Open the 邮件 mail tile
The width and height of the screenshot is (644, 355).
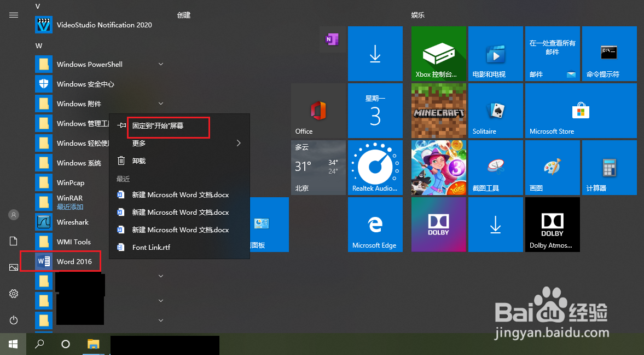[x=553, y=54]
